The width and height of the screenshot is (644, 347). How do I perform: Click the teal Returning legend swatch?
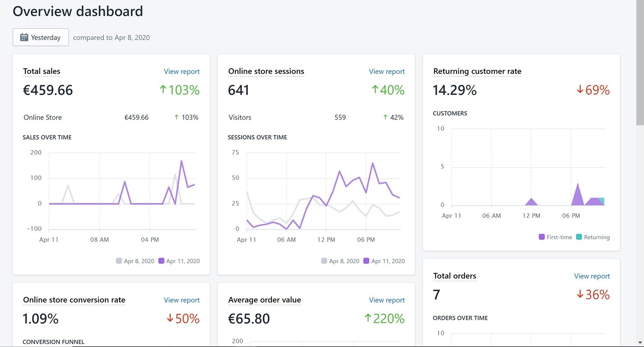pos(579,237)
